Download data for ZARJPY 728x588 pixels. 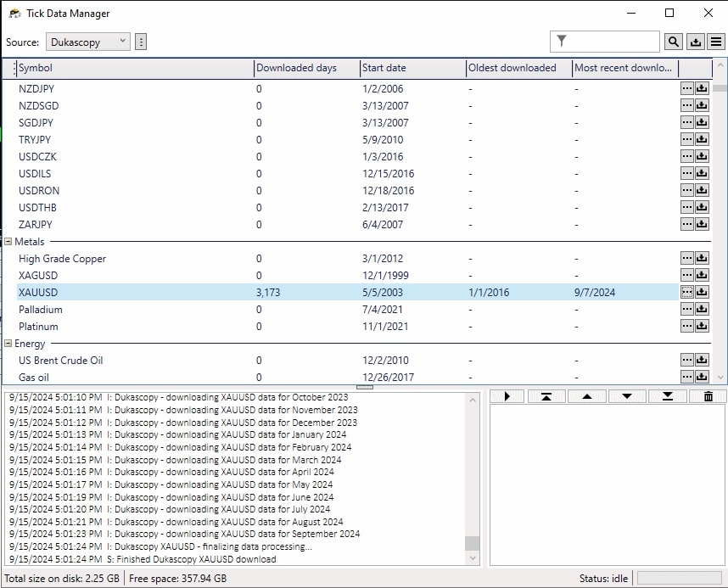coord(702,224)
